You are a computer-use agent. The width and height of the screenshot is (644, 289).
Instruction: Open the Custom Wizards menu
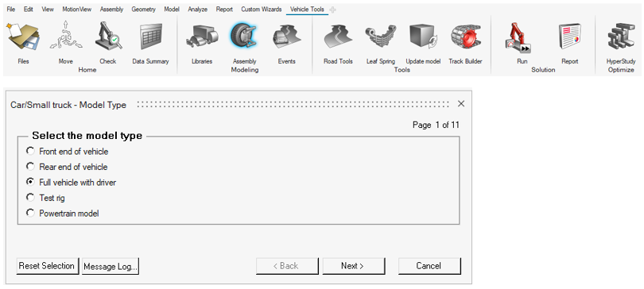262,9
